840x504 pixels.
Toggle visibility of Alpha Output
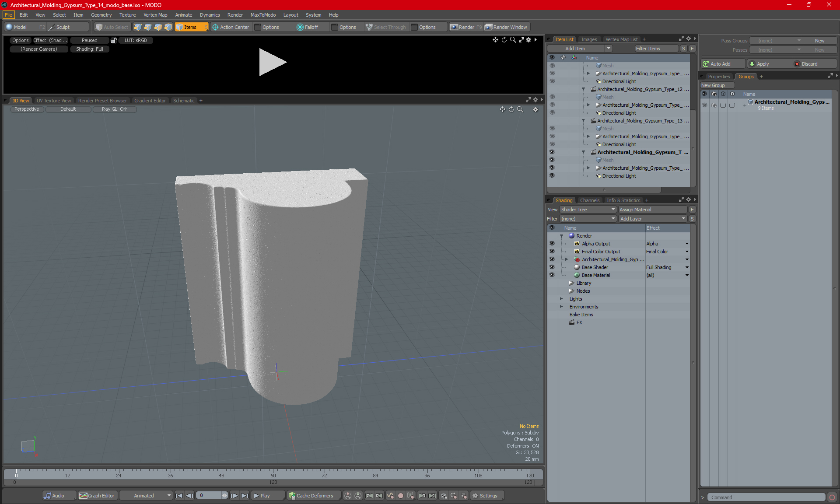click(552, 244)
